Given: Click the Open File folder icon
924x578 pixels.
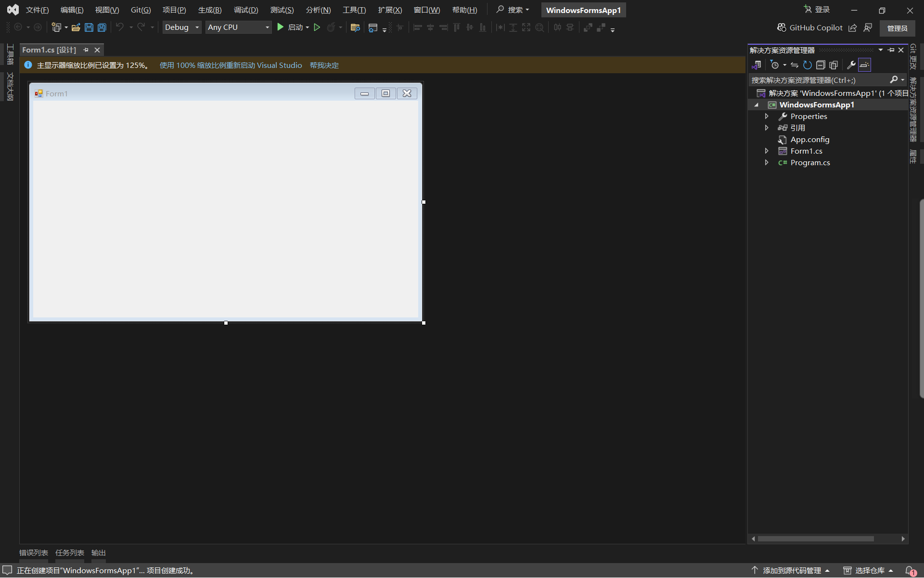Looking at the screenshot, I should pyautogui.click(x=76, y=27).
